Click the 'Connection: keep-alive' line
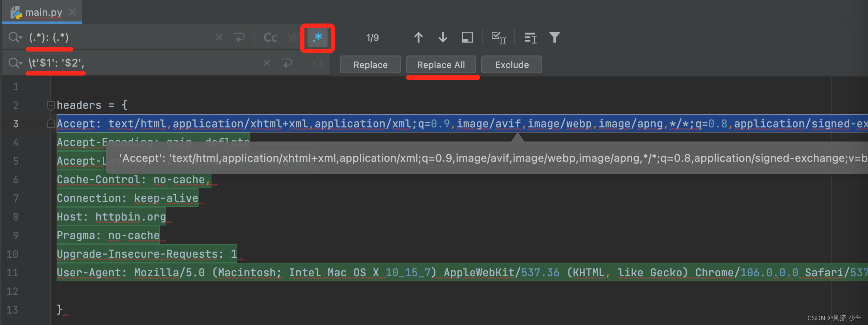The height and width of the screenshot is (325, 868). 128,198
